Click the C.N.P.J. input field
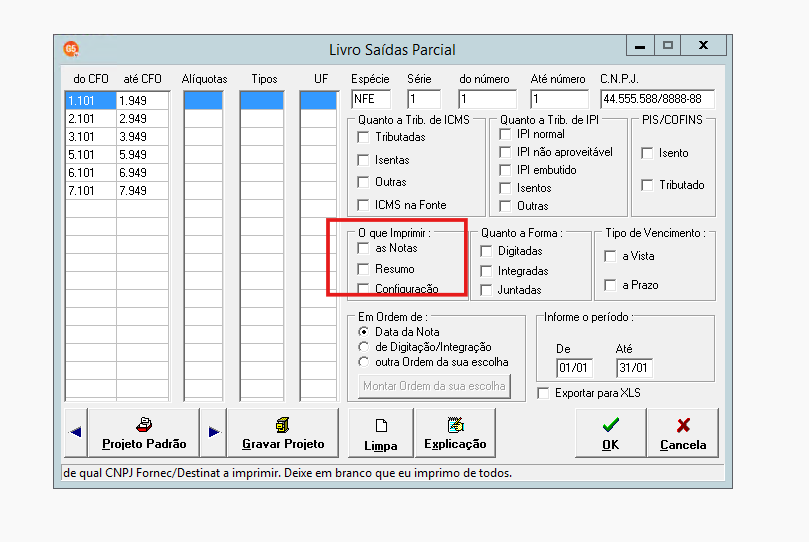 point(657,99)
